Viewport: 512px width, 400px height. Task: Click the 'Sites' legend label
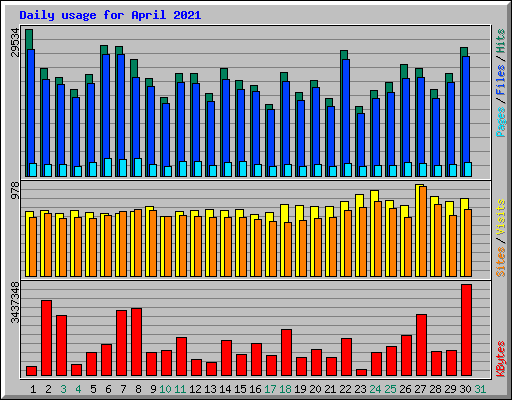pos(500,262)
